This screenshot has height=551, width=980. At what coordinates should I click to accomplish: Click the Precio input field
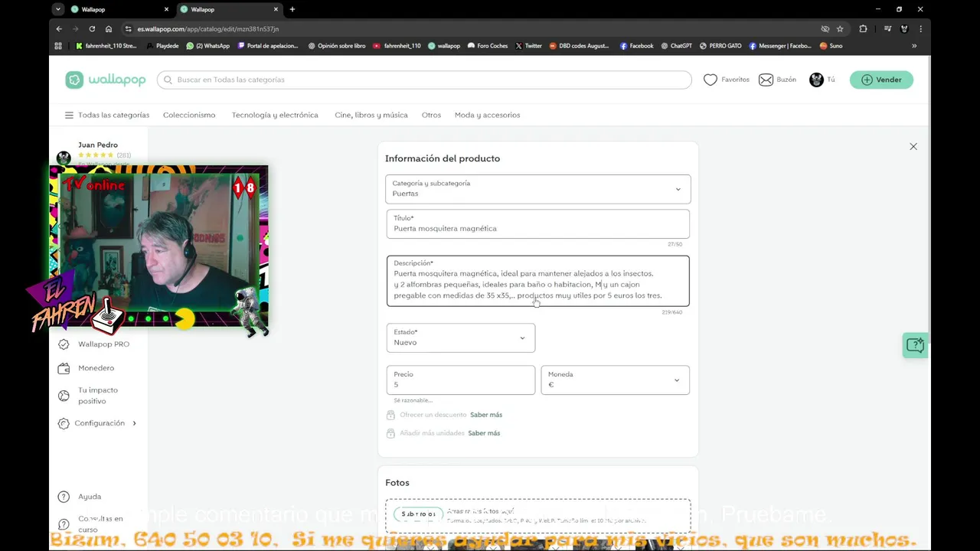pos(460,380)
